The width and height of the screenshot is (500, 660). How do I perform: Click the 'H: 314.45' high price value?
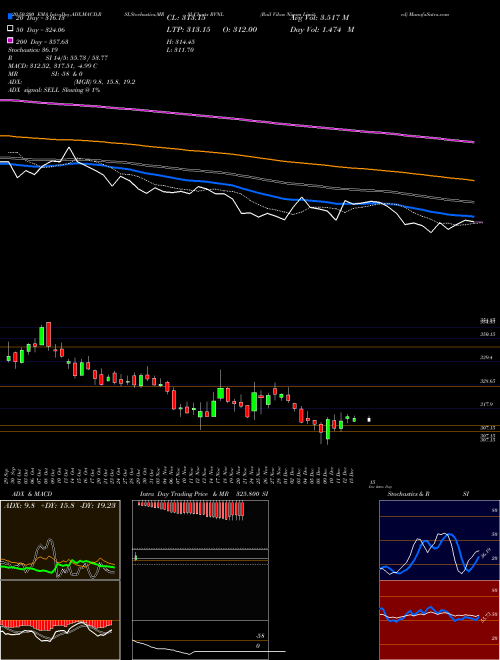(181, 42)
